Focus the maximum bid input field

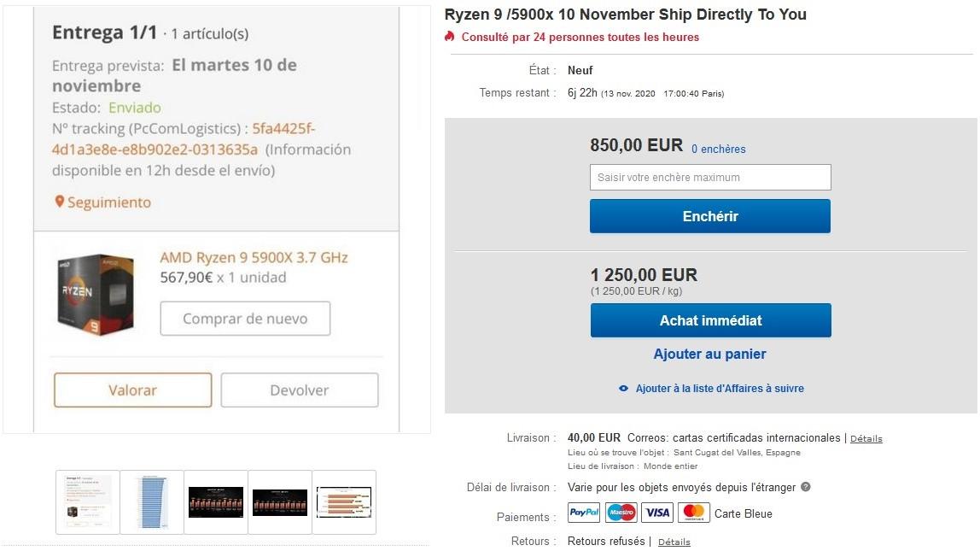710,178
